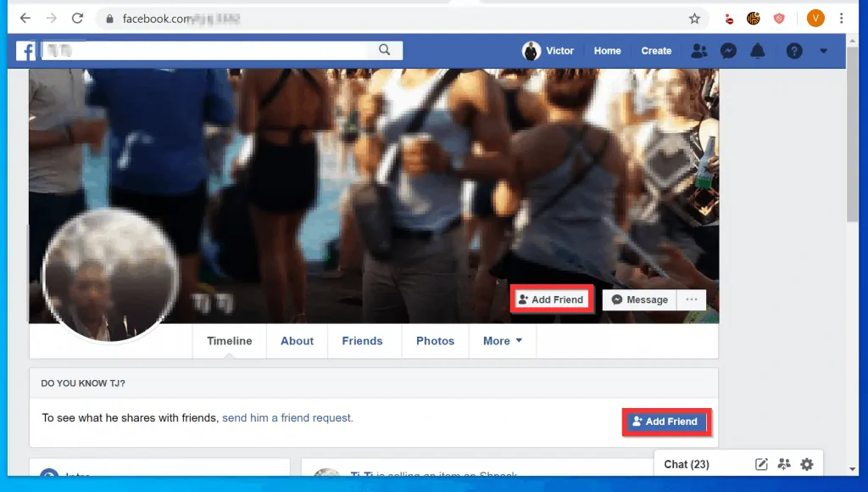
Task: Open Messenger from the top bar
Action: tap(728, 51)
